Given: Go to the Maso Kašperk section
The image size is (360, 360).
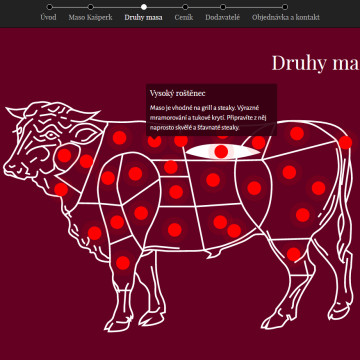Looking at the screenshot, I should 90,17.
